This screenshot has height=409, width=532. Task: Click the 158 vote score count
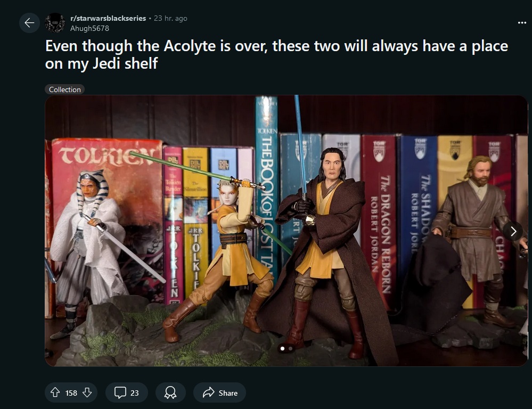point(71,393)
